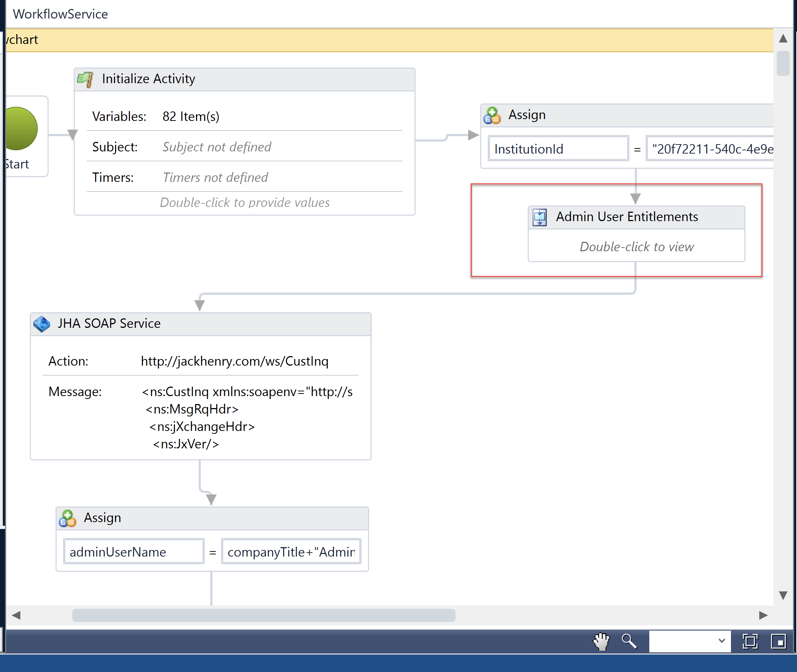Image resolution: width=797 pixels, height=672 pixels.
Task: Select the WorkflowService breadcrumb title
Action: pyautogui.click(x=60, y=14)
